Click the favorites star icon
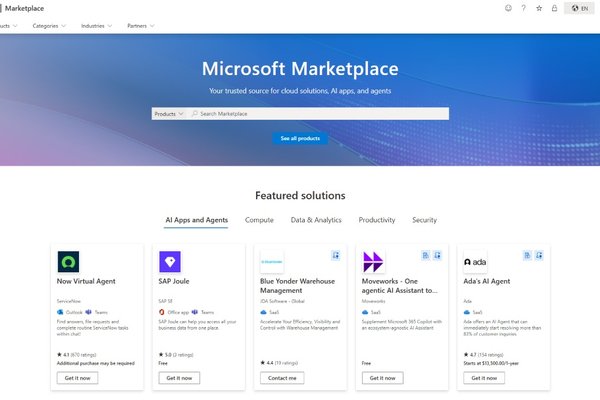 point(539,8)
